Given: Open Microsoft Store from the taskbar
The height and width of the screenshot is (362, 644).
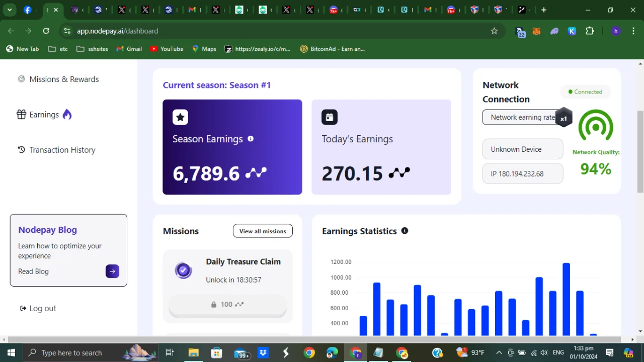Looking at the screenshot, I should point(217,352).
